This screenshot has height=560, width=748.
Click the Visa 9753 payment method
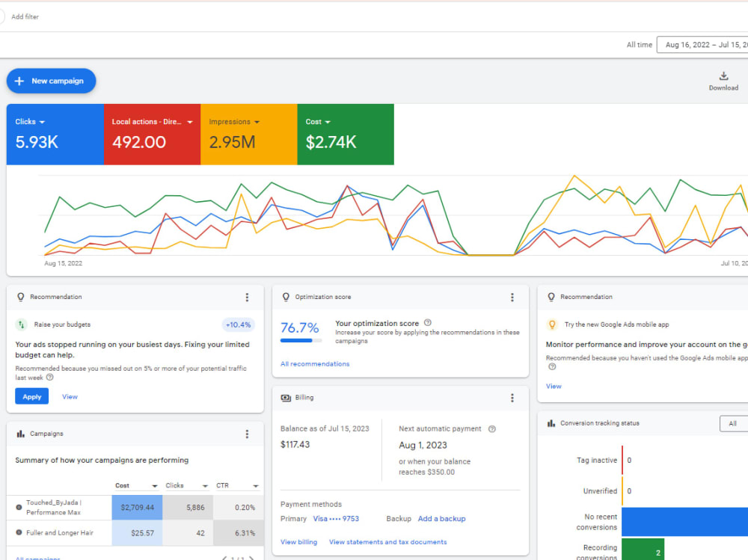pos(336,519)
